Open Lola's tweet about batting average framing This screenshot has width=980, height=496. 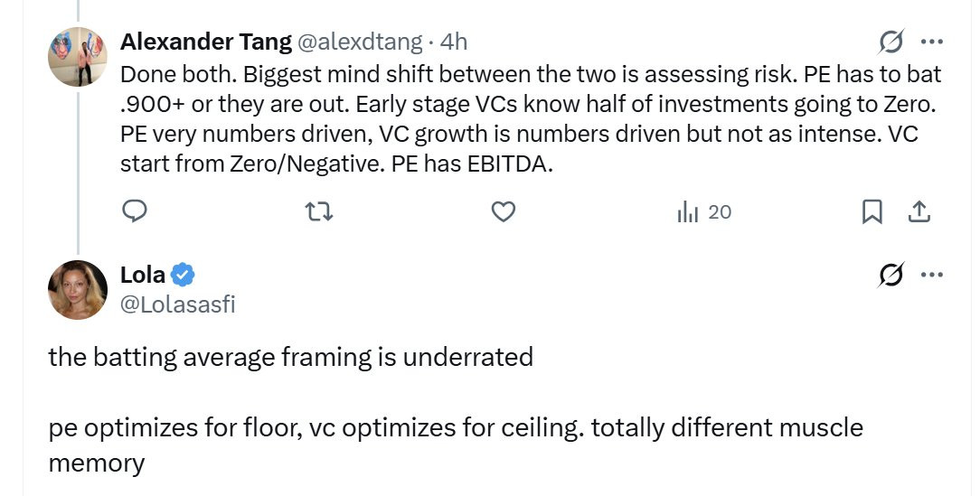coord(290,357)
